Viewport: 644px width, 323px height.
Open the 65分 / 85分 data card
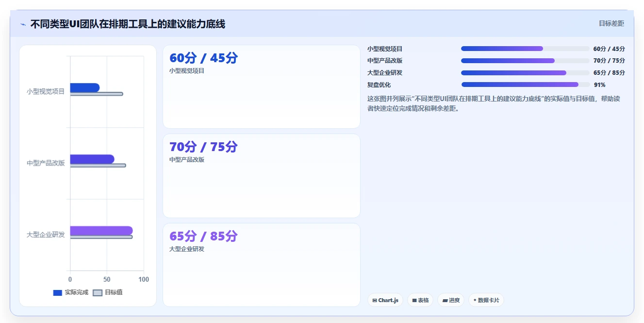262,265
